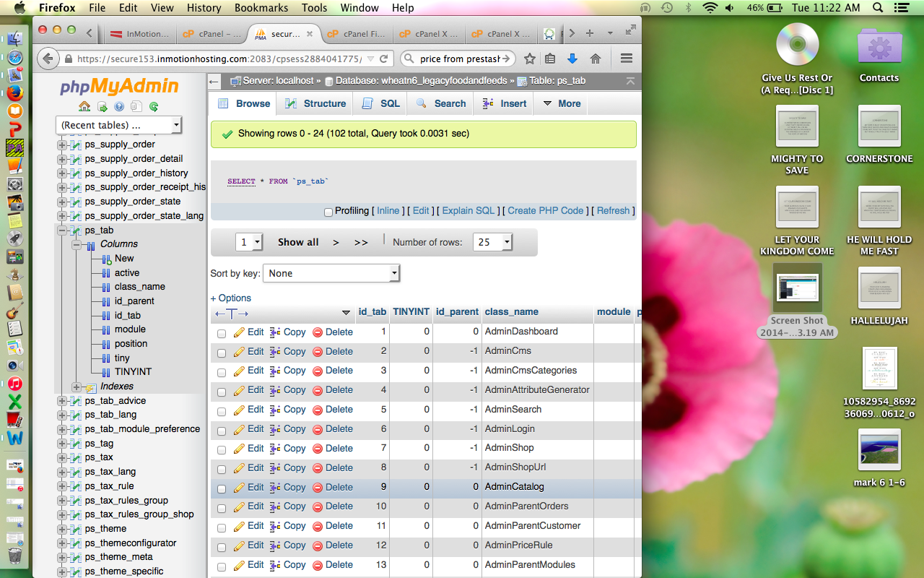This screenshot has width=924, height=578.
Task: Click the Copy icon for row 2
Action: point(275,352)
